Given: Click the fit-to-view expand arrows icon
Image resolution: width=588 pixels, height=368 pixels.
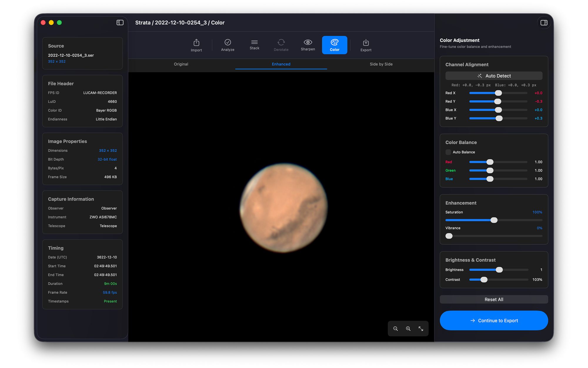Looking at the screenshot, I should 421,329.
